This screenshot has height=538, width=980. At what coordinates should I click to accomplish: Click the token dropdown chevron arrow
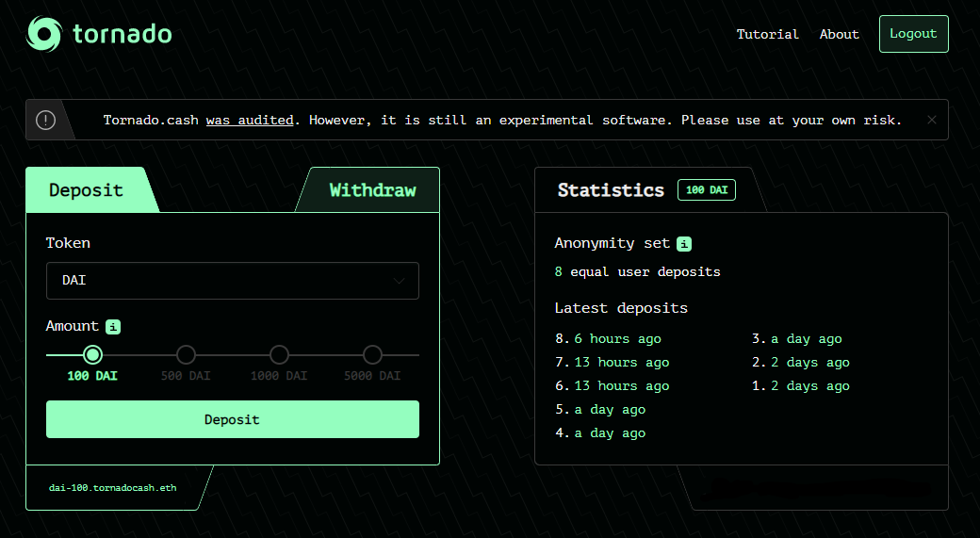coord(399,281)
